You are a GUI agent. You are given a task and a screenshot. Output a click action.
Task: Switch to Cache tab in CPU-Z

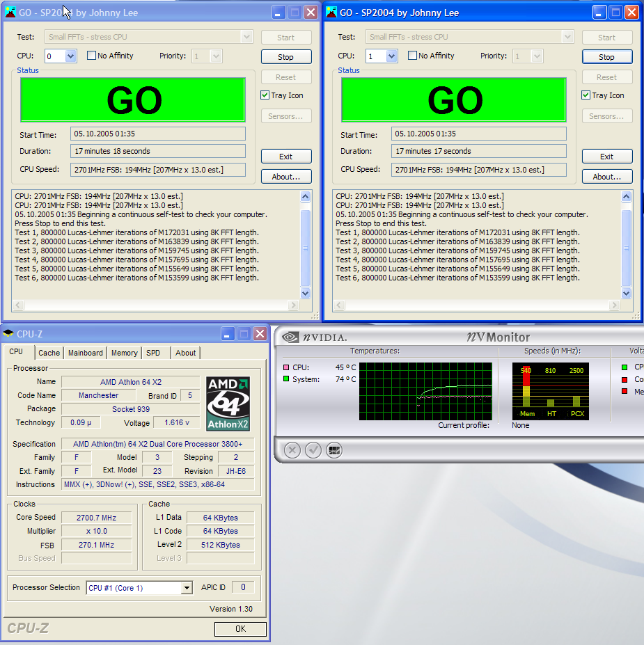[49, 353]
